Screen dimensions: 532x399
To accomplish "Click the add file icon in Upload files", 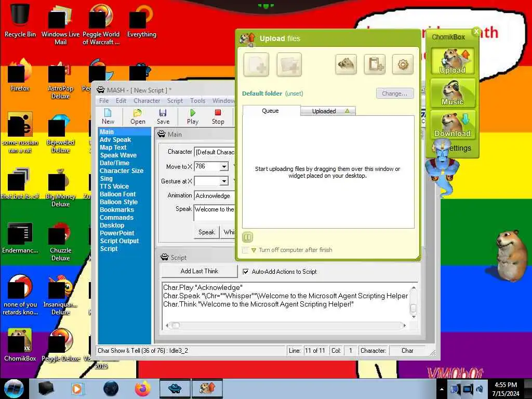I will pyautogui.click(x=256, y=64).
